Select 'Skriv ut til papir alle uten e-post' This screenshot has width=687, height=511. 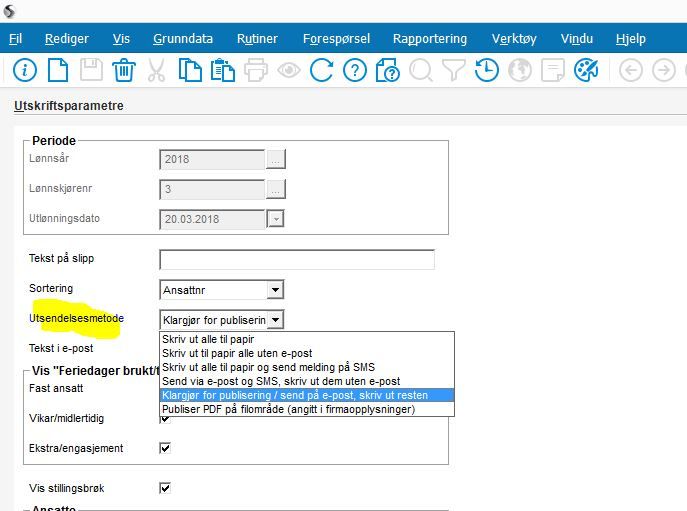tap(307, 353)
